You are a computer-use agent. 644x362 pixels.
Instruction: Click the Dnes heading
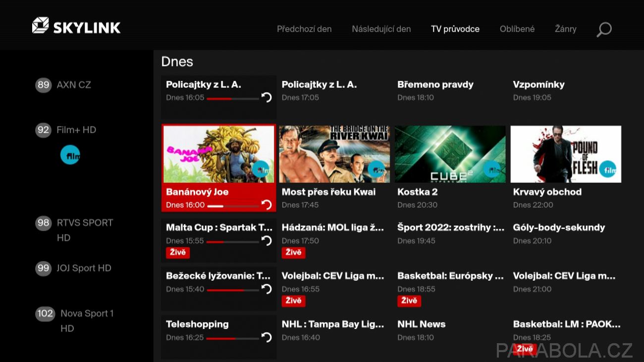(x=177, y=61)
